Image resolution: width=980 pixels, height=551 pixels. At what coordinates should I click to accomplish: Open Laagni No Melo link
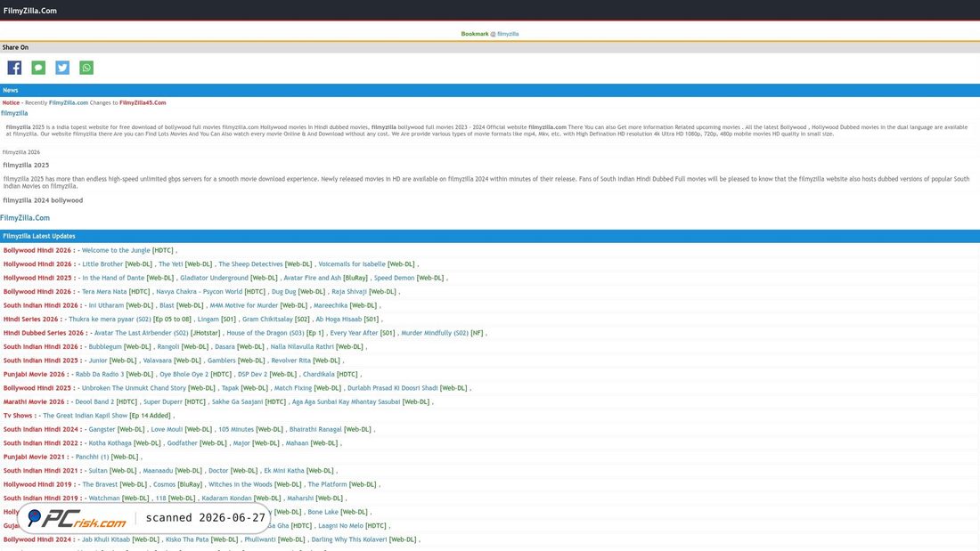click(340, 525)
